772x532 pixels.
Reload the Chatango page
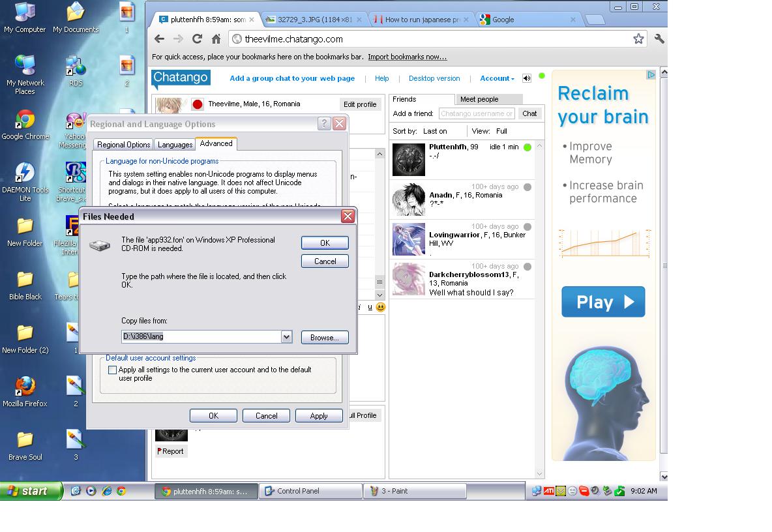(198, 39)
